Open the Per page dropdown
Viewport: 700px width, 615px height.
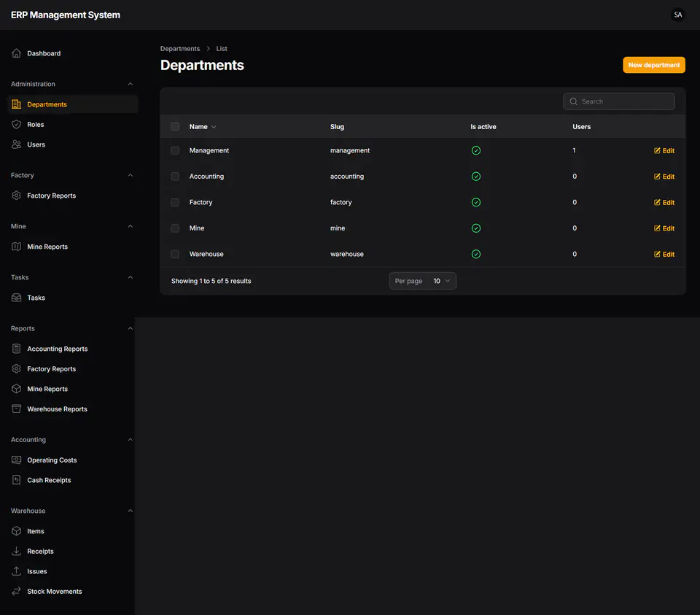tap(423, 281)
